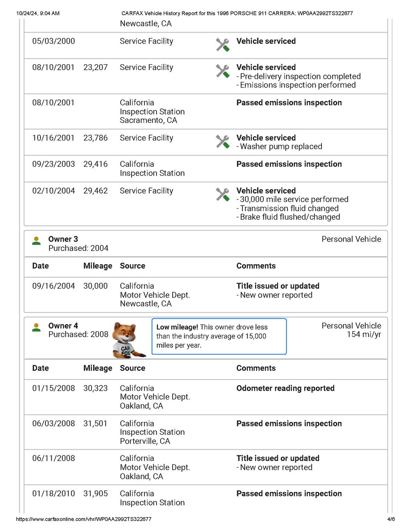
Task: Select the Source column header under Owner 4
Action: [x=132, y=368]
